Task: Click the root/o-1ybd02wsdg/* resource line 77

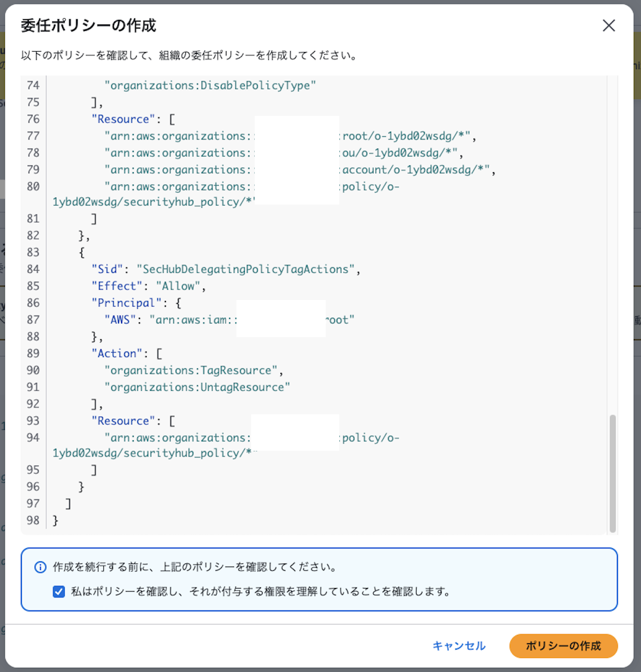Action: point(290,136)
